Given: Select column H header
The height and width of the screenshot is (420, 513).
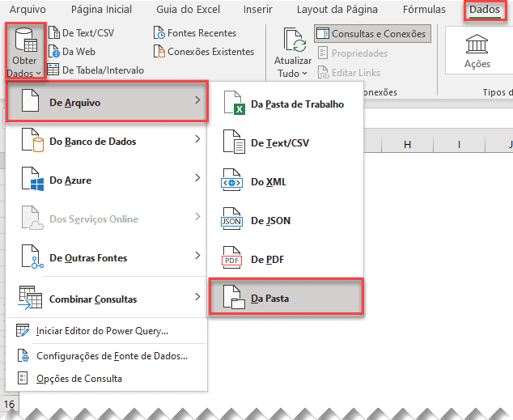Looking at the screenshot, I should point(407,144).
